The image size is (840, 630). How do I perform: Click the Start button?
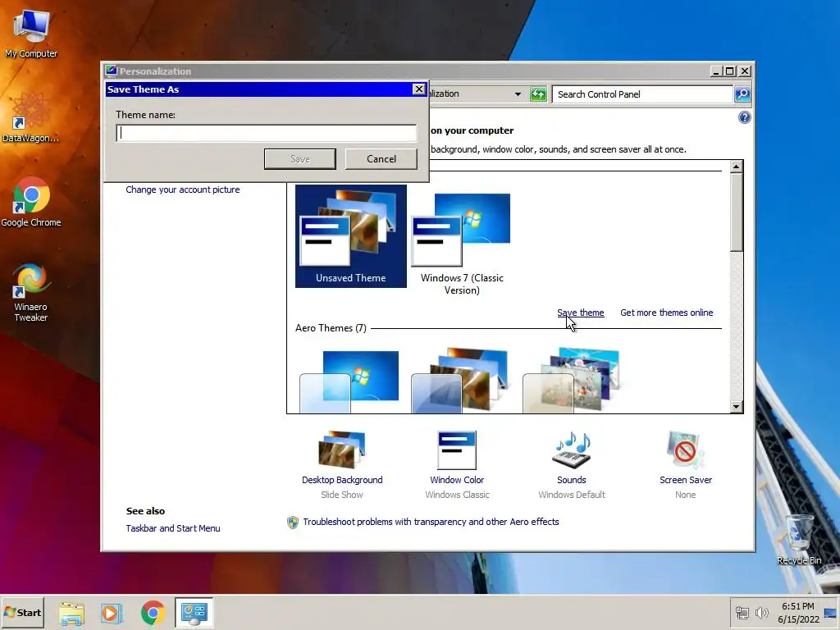[23, 612]
